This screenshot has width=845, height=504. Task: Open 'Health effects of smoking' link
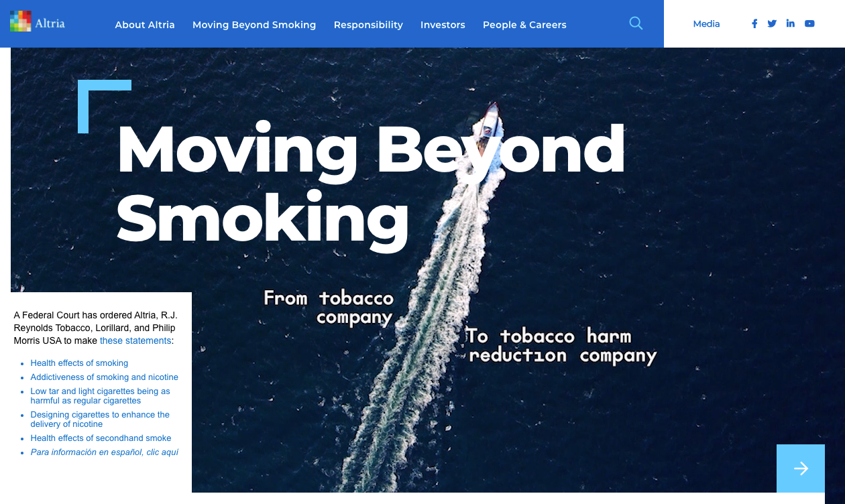pyautogui.click(x=79, y=363)
